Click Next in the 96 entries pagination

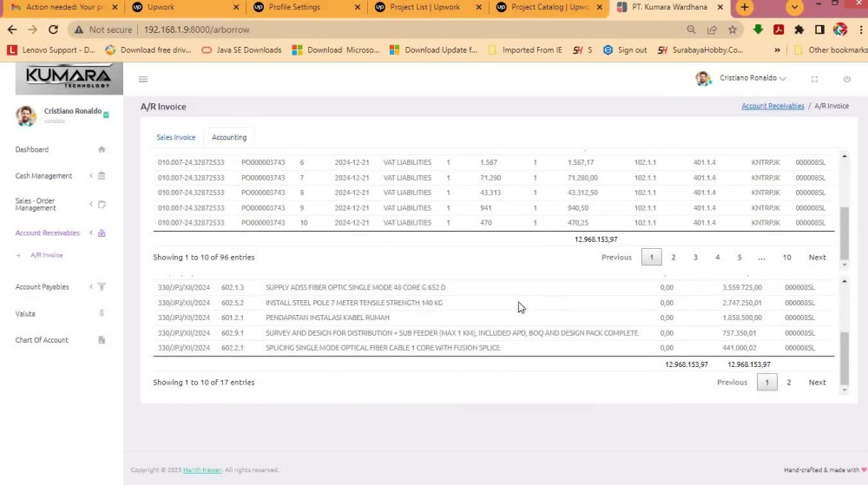(x=817, y=257)
